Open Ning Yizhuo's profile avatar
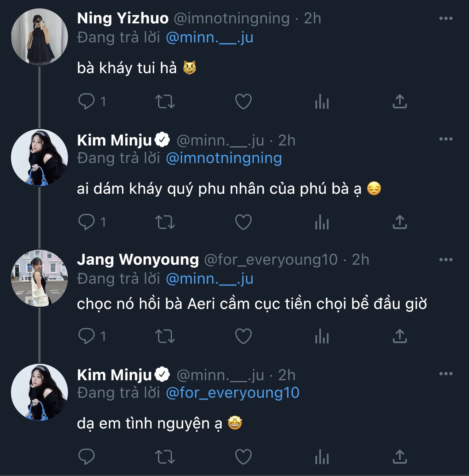The width and height of the screenshot is (469, 476). pyautogui.click(x=39, y=37)
